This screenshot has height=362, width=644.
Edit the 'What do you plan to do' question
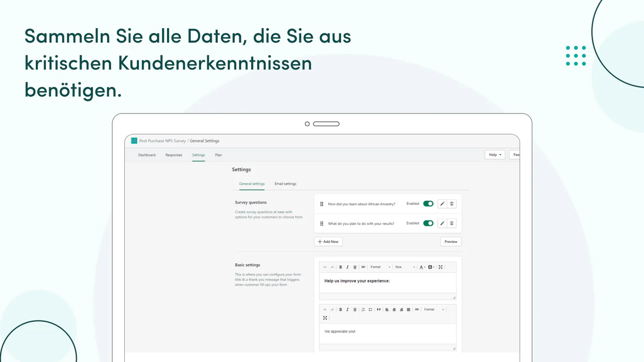click(x=442, y=223)
